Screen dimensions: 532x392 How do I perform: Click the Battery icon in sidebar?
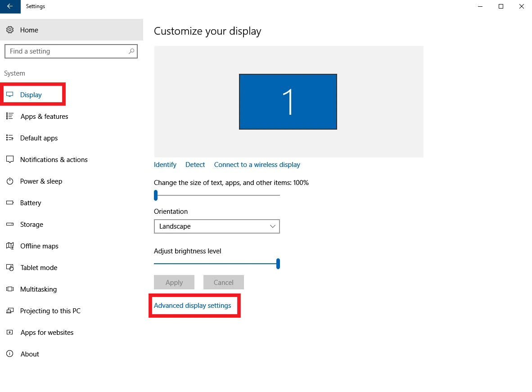(10, 203)
